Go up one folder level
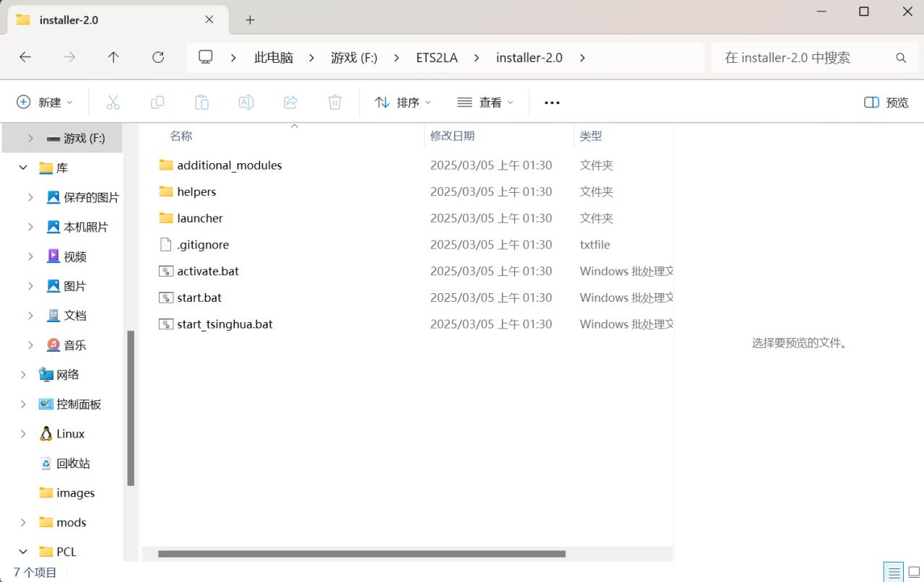The height and width of the screenshot is (582, 924). tap(113, 57)
